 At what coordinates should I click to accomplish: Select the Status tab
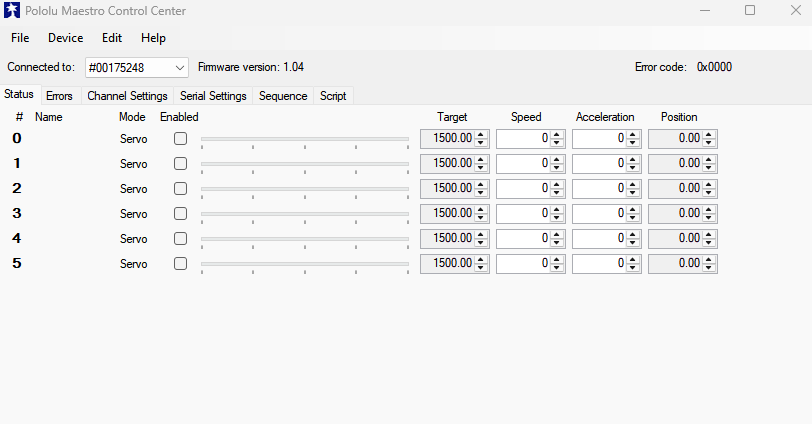[19, 94]
